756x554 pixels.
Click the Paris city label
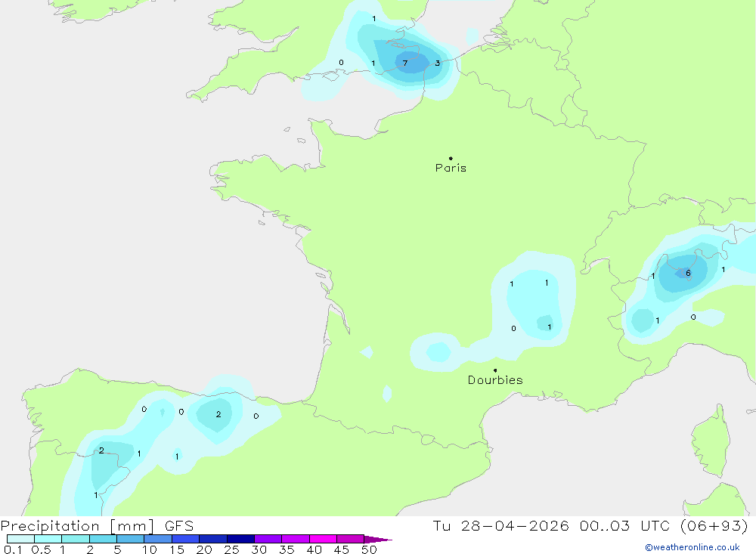click(x=451, y=168)
